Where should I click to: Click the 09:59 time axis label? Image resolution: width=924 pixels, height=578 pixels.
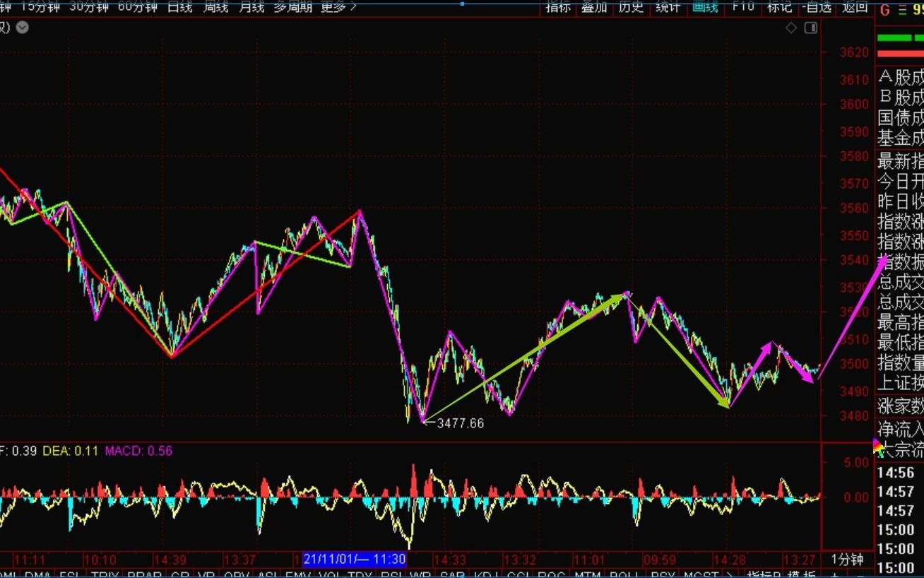click(x=660, y=560)
